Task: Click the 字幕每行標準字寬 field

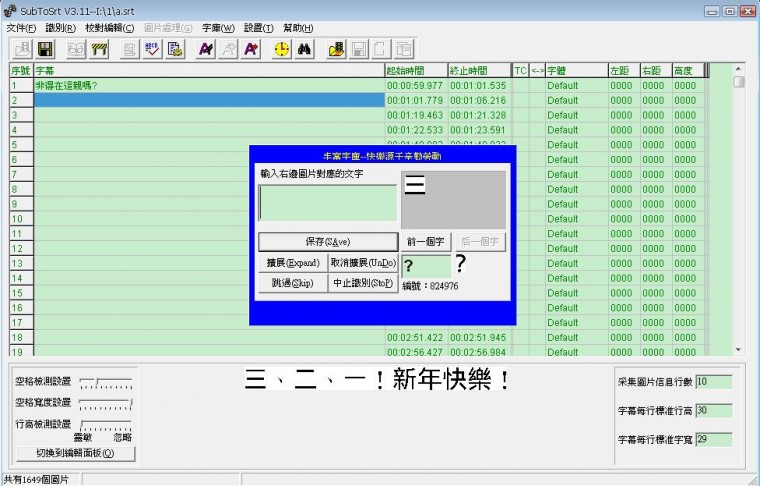Action: [714, 440]
